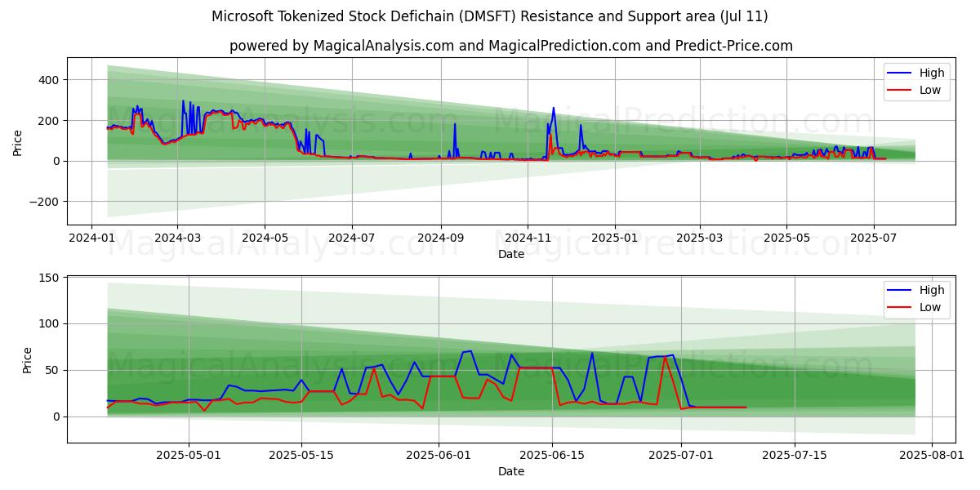Click the '2025-08-01' x-axis label
980x490 pixels.
point(931,455)
